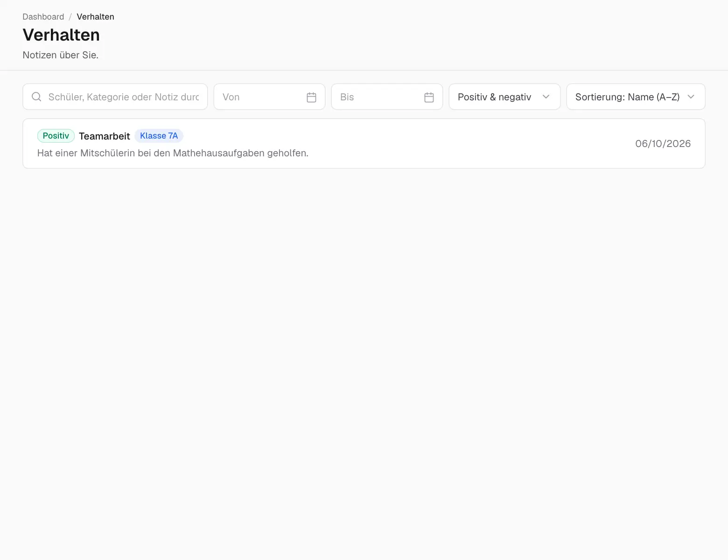Click the Verhalten breadcrumb item
728x560 pixels.
tap(95, 17)
